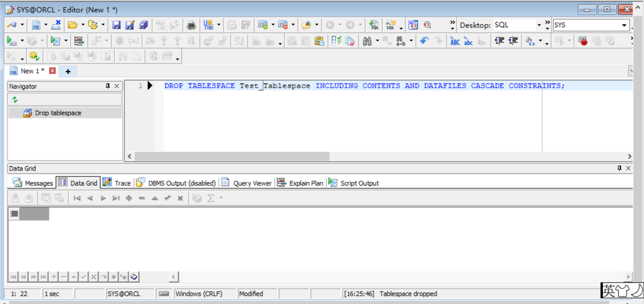Image resolution: width=644 pixels, height=304 pixels.
Task: Click the grid row selector list icon
Action: click(x=14, y=213)
